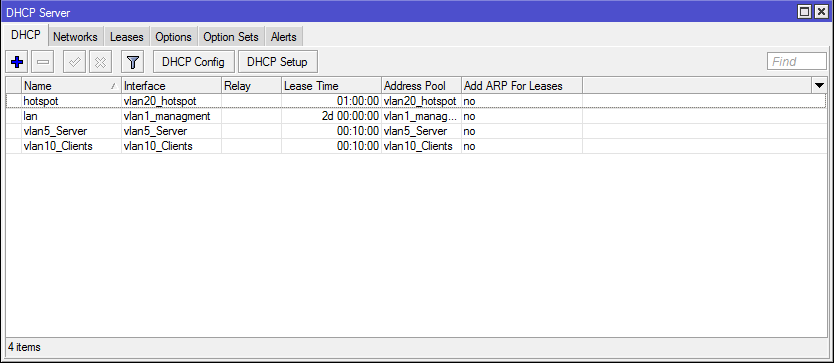Open the column selector dropdown arrow
The height and width of the screenshot is (363, 834).
pos(819,85)
